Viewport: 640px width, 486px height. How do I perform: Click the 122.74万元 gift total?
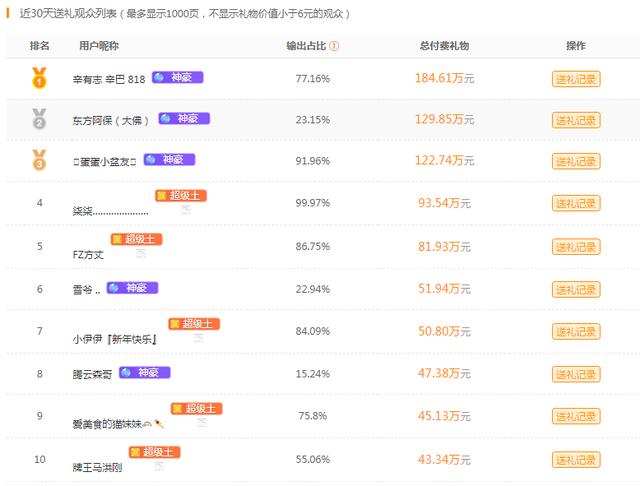(444, 160)
